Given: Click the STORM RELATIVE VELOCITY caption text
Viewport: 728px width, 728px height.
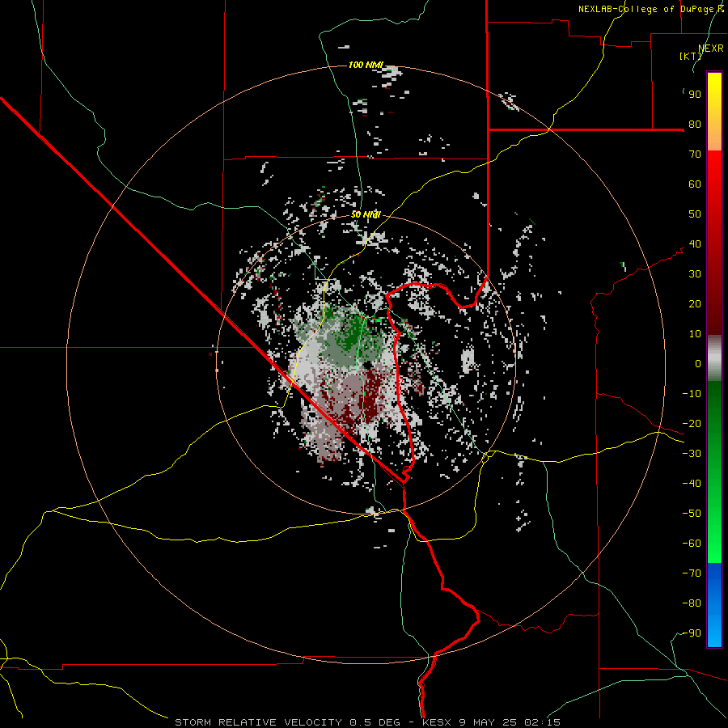Looking at the screenshot, I should coord(258,722).
